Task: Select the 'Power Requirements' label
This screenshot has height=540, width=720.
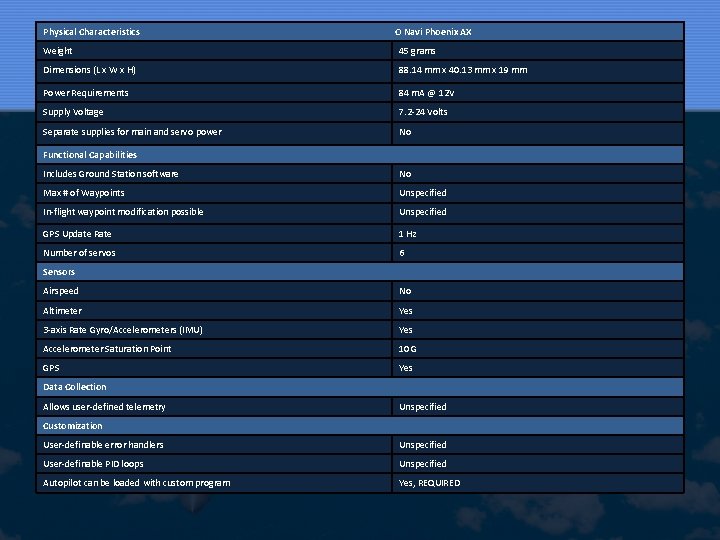Action: click(85, 93)
